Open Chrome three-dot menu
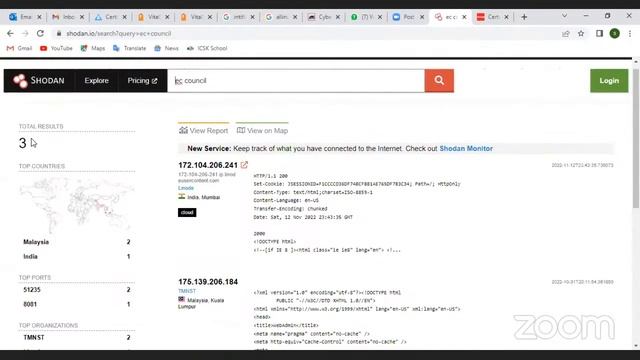This screenshot has height=360, width=640. (630, 33)
